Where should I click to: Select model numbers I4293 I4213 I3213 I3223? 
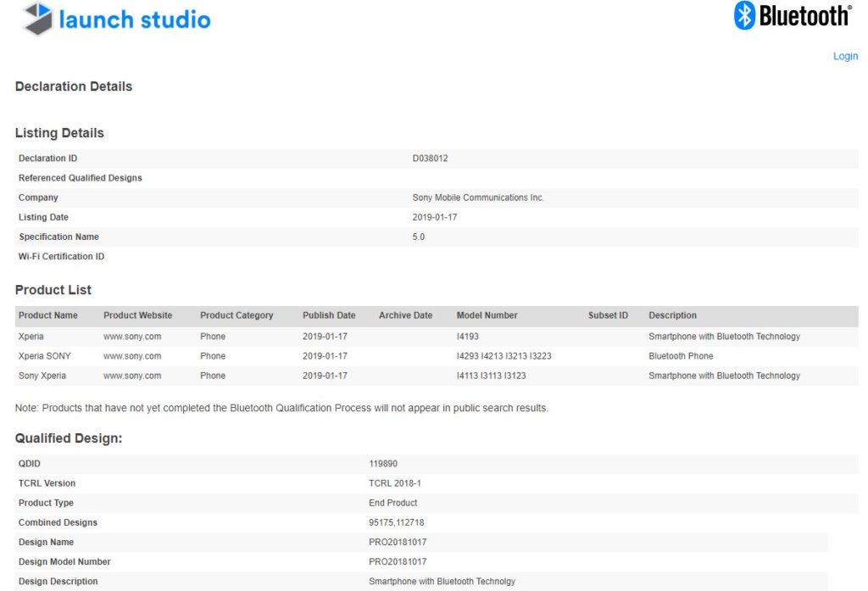click(x=504, y=356)
